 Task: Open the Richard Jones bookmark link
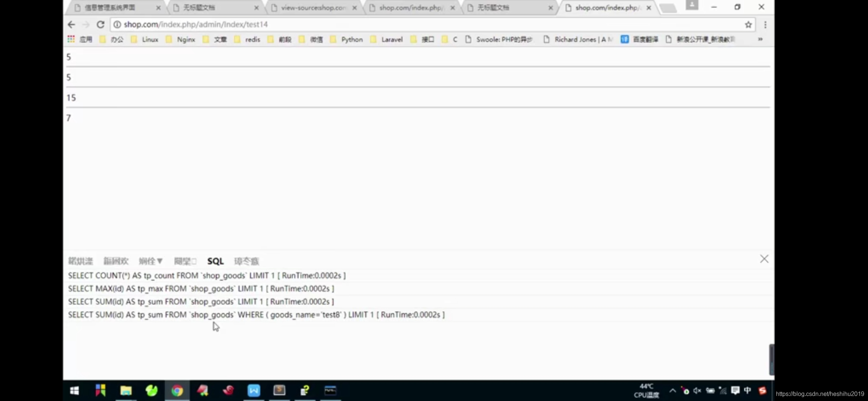(x=578, y=39)
